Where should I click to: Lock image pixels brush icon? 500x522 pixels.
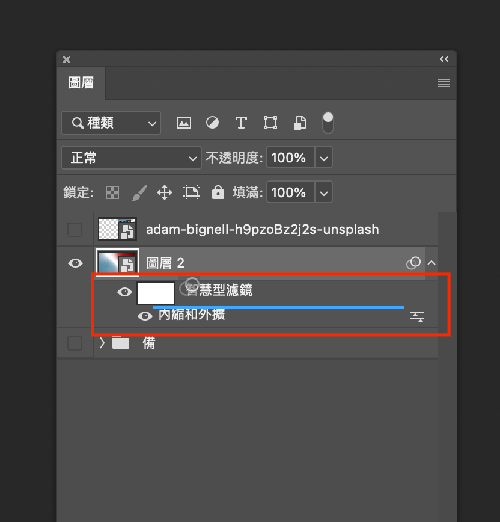click(x=139, y=193)
